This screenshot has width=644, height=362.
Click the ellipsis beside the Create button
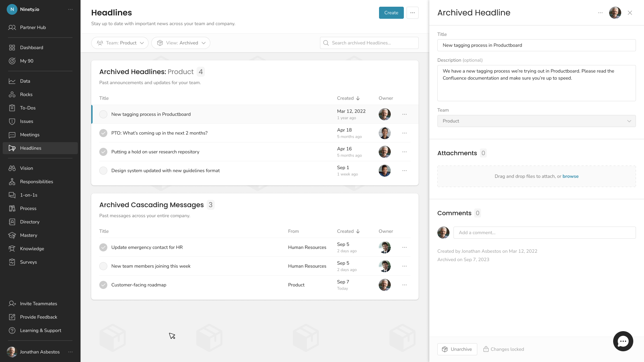point(412,13)
